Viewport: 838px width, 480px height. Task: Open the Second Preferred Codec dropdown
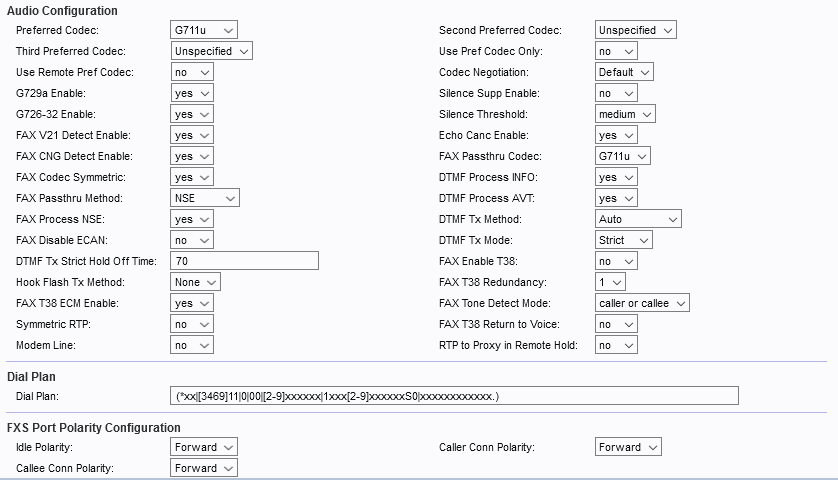(x=635, y=30)
